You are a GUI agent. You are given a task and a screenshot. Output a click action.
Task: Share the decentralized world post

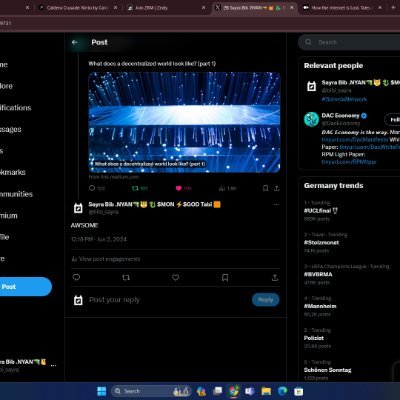[x=276, y=188]
